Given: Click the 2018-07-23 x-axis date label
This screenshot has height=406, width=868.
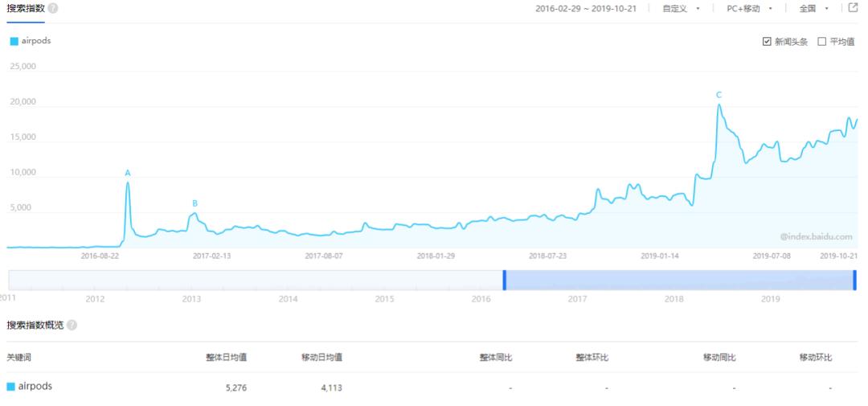Looking at the screenshot, I should [547, 256].
